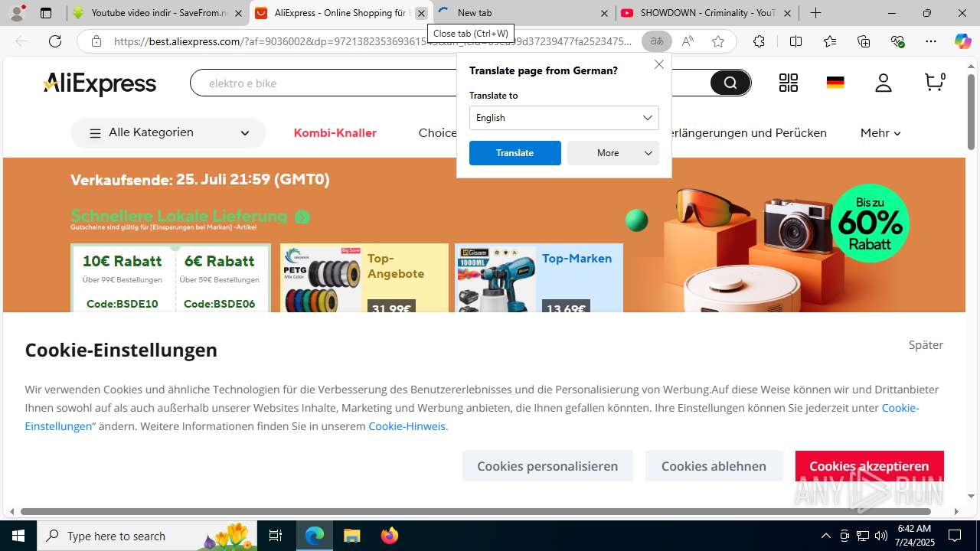The height and width of the screenshot is (551, 980).
Task: Open a new browser tab
Action: 816,13
